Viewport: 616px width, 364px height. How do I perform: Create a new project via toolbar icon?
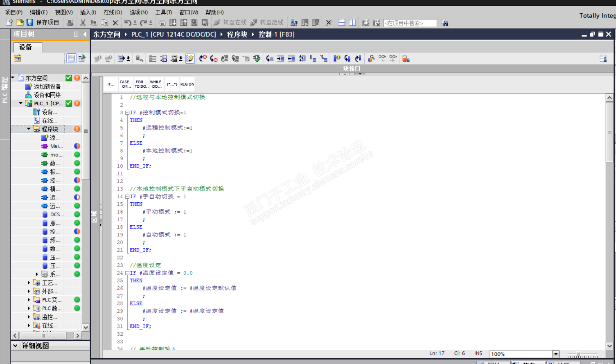[x=10, y=23]
